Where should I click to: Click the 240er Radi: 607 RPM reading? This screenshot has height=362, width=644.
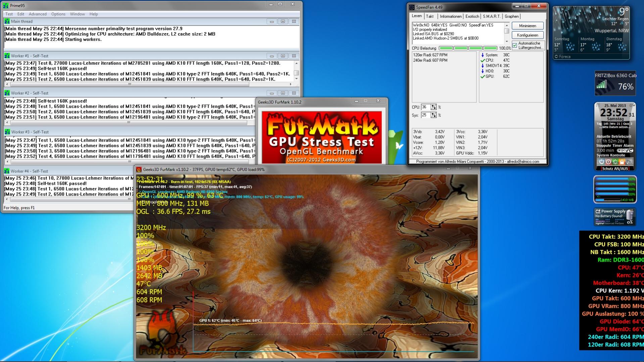430,60
